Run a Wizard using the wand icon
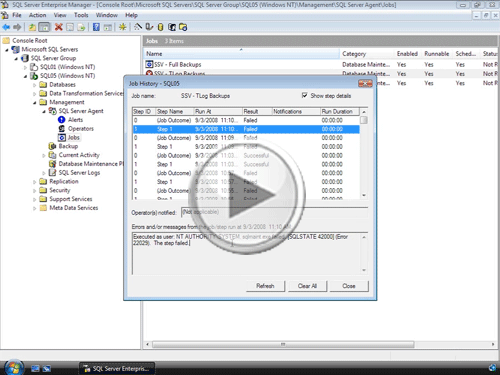Image resolution: width=500 pixels, height=375 pixels. click(x=138, y=27)
